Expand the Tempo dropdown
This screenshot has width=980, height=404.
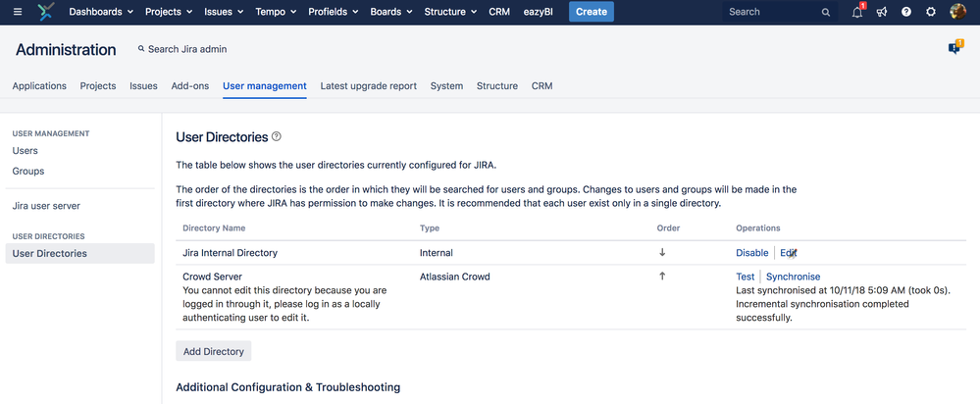pyautogui.click(x=277, y=11)
